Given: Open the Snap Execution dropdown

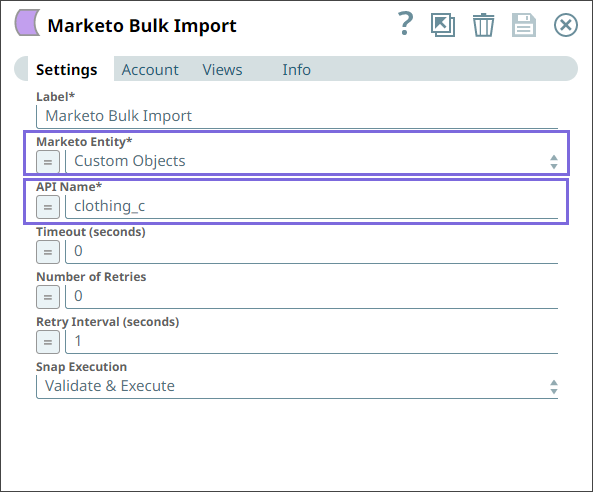Looking at the screenshot, I should (x=297, y=386).
